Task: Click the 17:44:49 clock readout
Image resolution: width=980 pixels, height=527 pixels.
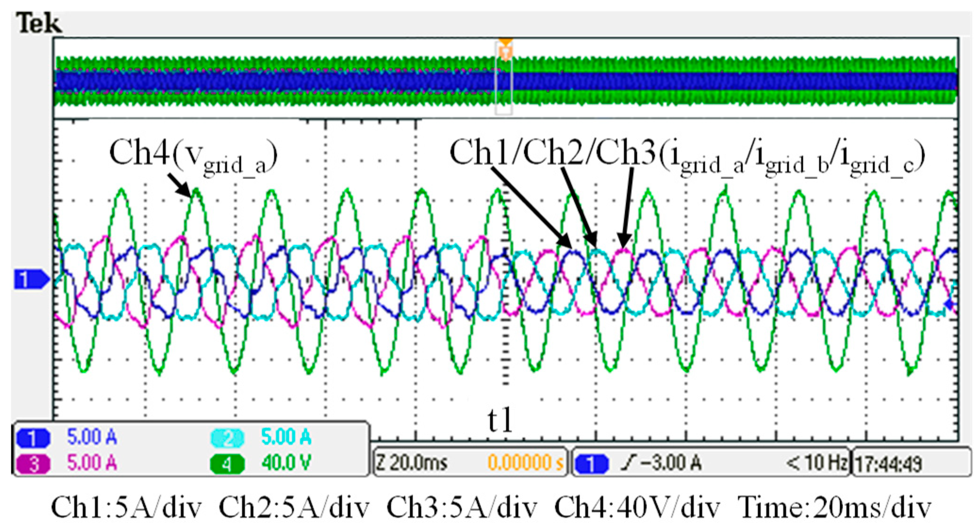Action: coord(888,464)
